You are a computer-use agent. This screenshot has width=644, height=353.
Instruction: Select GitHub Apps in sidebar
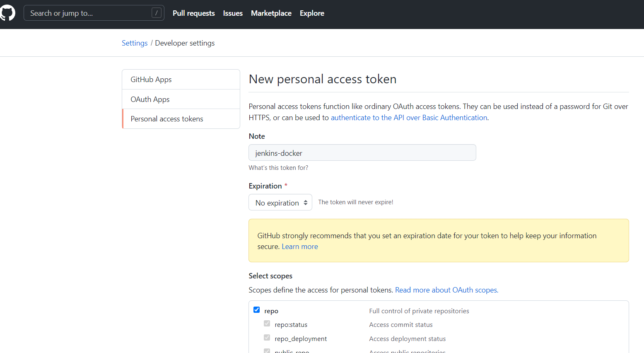(x=151, y=80)
